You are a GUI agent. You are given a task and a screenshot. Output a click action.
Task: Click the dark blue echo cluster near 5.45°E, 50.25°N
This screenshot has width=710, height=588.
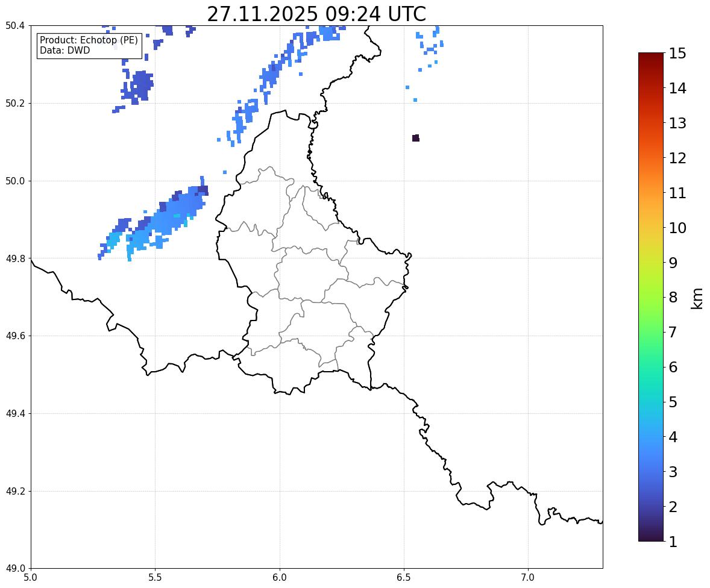138,87
